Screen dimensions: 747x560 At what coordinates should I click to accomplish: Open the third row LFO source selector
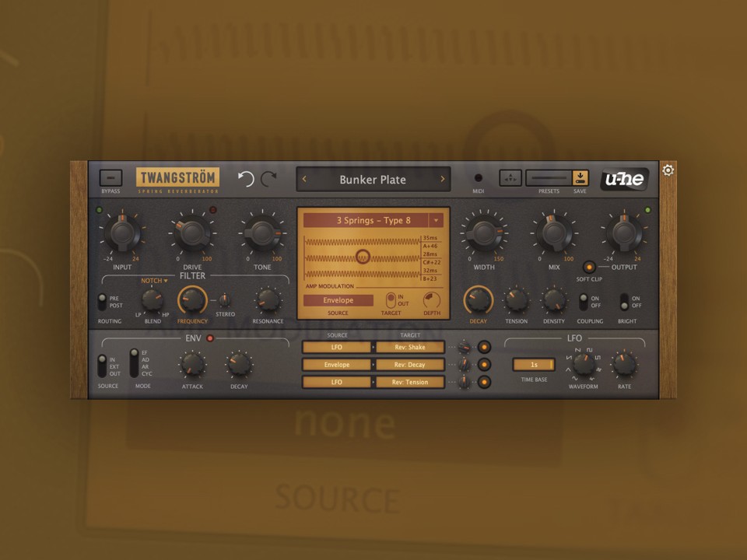[x=337, y=382]
